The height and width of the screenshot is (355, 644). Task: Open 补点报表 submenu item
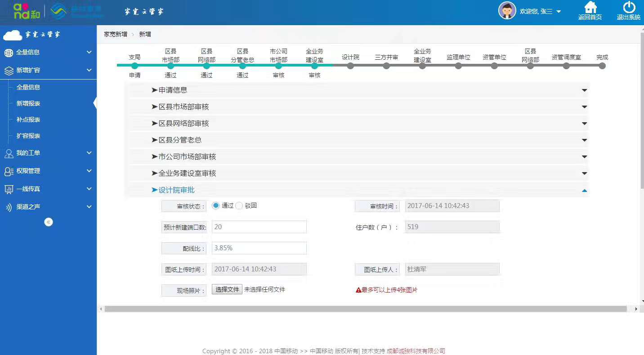(28, 120)
